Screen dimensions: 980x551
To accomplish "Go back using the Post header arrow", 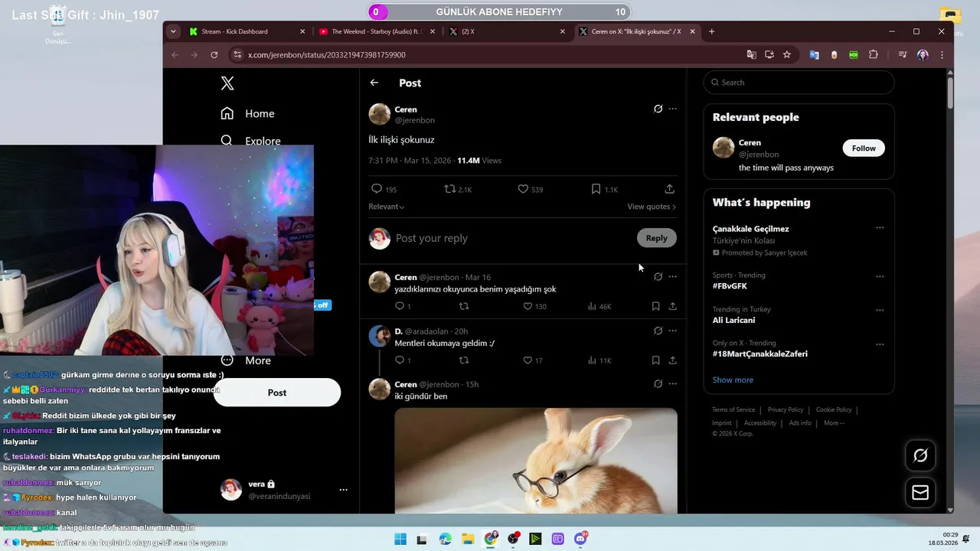I will 374,83.
